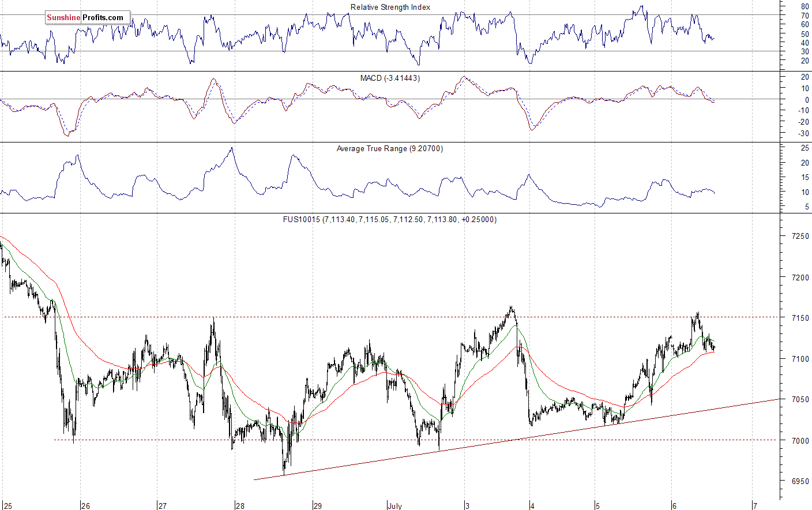Click the SunshineProfits.com logo
The height and width of the screenshot is (510, 812).
click(x=88, y=17)
